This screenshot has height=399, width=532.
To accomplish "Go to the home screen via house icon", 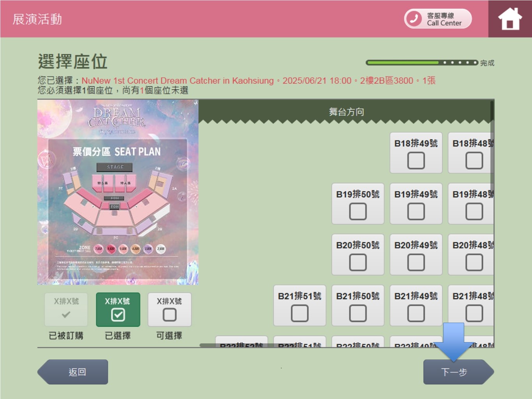I will [x=510, y=19].
